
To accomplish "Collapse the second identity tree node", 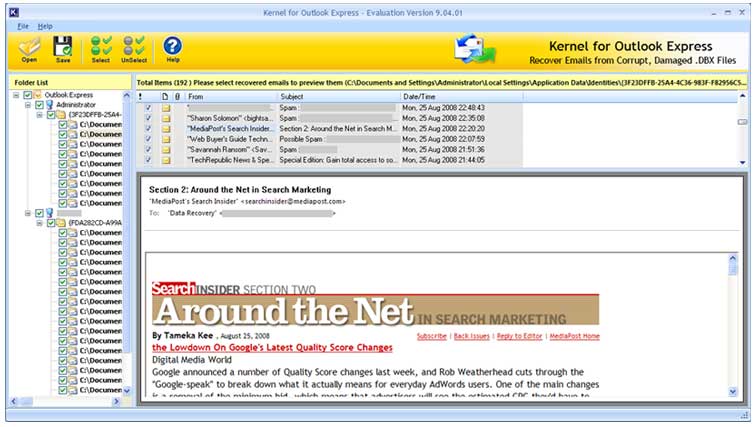I will tap(28, 213).
